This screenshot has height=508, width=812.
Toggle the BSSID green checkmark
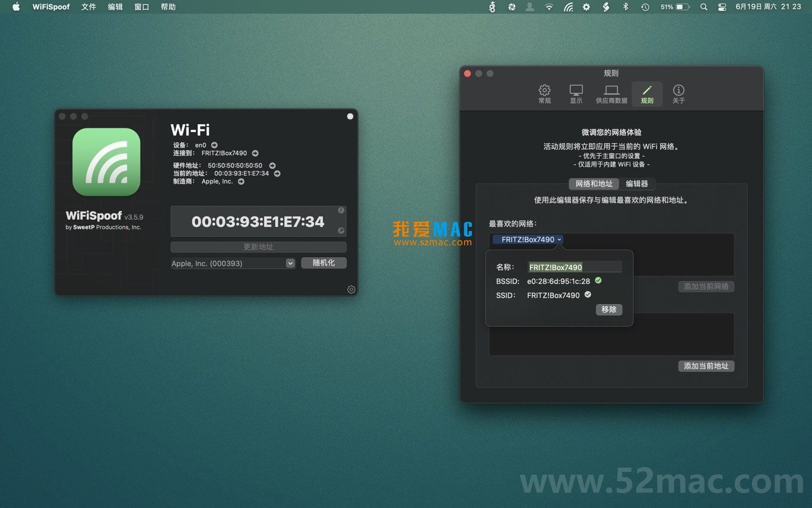(x=598, y=280)
